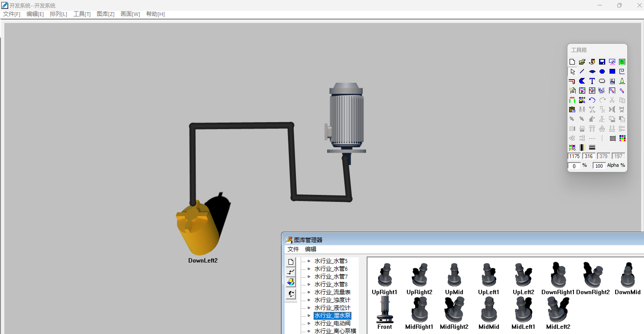
Task: Open 文件 menu in 图库管理器 window
Action: (x=293, y=249)
